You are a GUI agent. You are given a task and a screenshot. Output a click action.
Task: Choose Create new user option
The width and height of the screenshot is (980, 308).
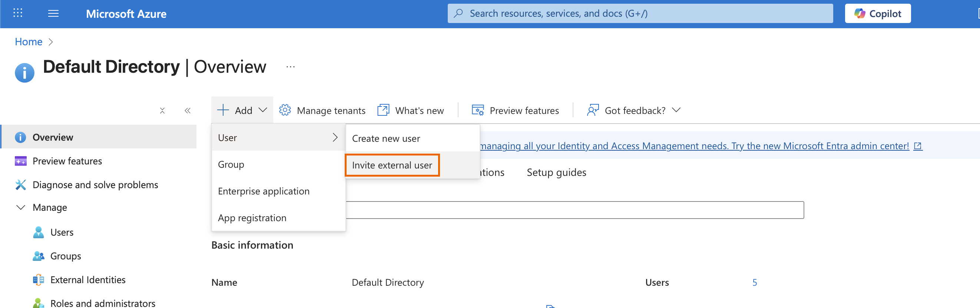pyautogui.click(x=386, y=138)
